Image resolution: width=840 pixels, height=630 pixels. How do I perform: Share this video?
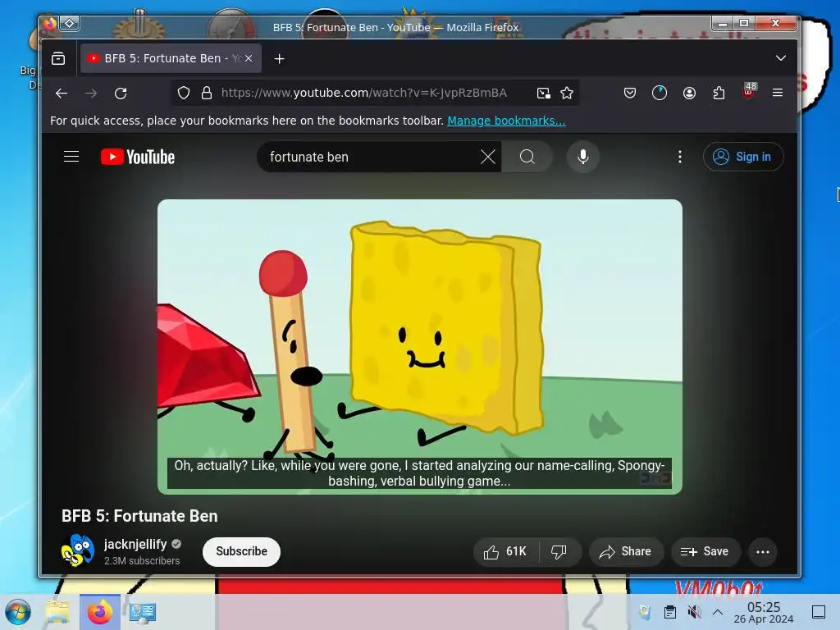coord(626,552)
